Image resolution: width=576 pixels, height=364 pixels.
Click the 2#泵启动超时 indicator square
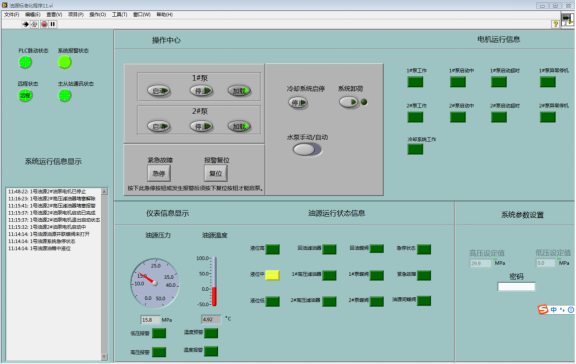(499, 117)
